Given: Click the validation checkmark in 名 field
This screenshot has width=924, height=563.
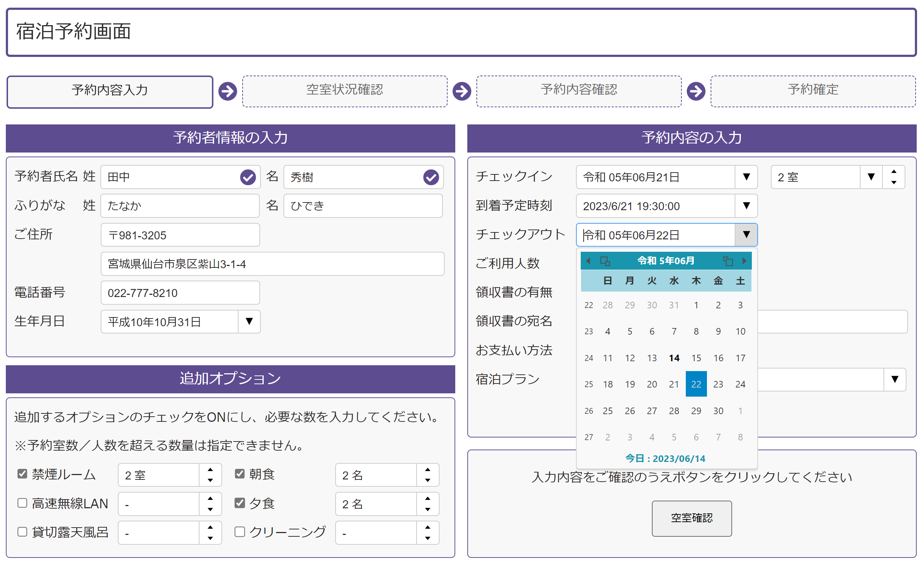Looking at the screenshot, I should click(x=431, y=177).
